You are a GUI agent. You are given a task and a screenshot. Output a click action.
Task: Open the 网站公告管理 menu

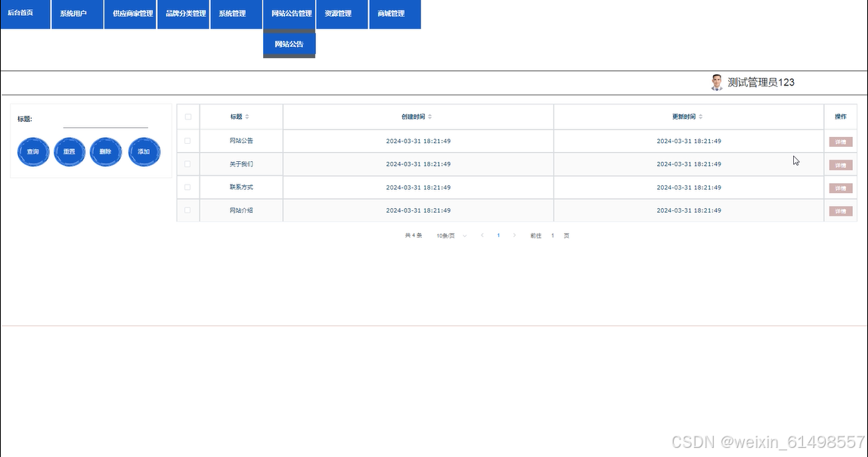(x=289, y=14)
